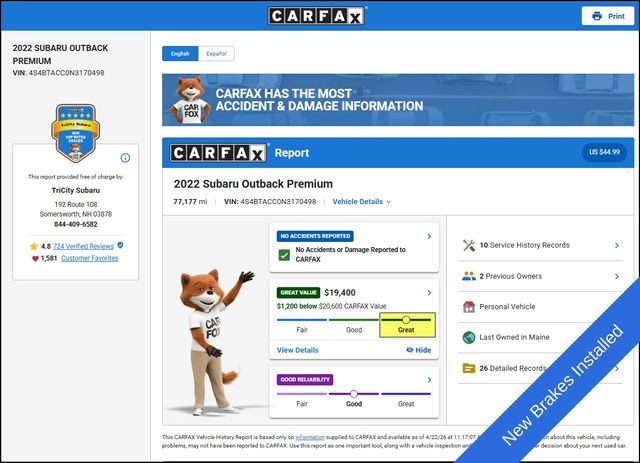640x463 pixels.
Task: Switch the report language to English
Action: [x=180, y=53]
